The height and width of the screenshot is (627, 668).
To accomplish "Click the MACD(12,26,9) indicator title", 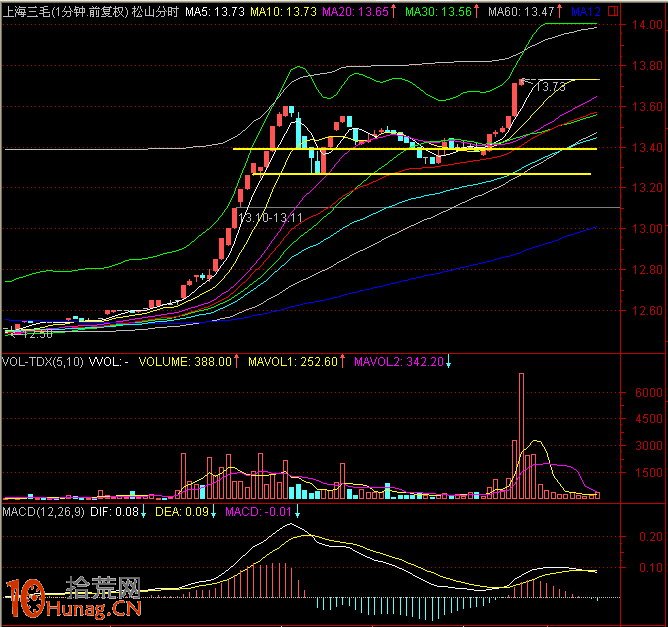I will pyautogui.click(x=43, y=512).
